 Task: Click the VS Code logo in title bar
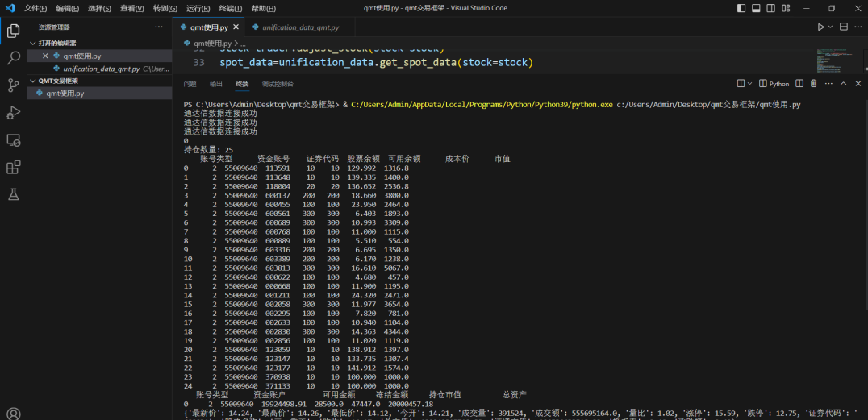click(x=10, y=8)
